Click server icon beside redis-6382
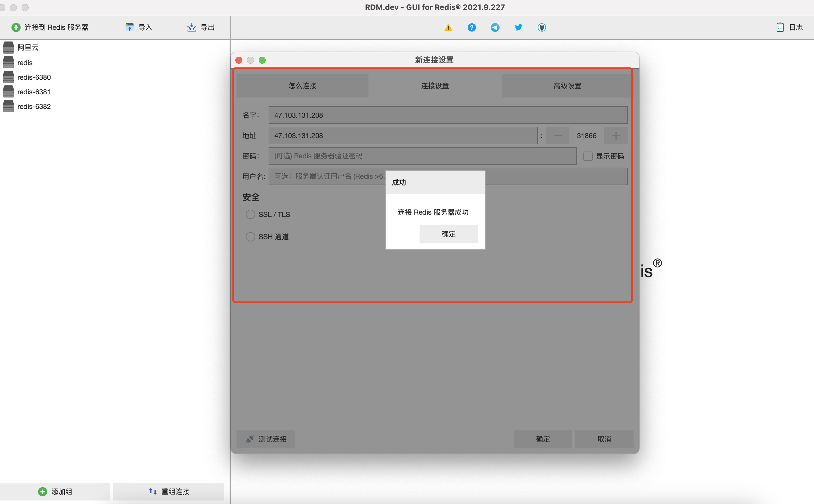This screenshot has height=504, width=814. 8,106
